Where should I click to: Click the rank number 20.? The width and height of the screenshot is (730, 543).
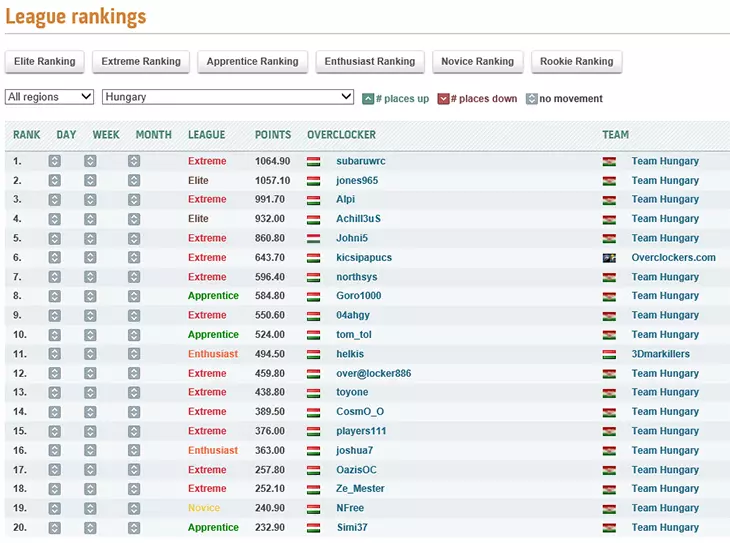coord(20,528)
